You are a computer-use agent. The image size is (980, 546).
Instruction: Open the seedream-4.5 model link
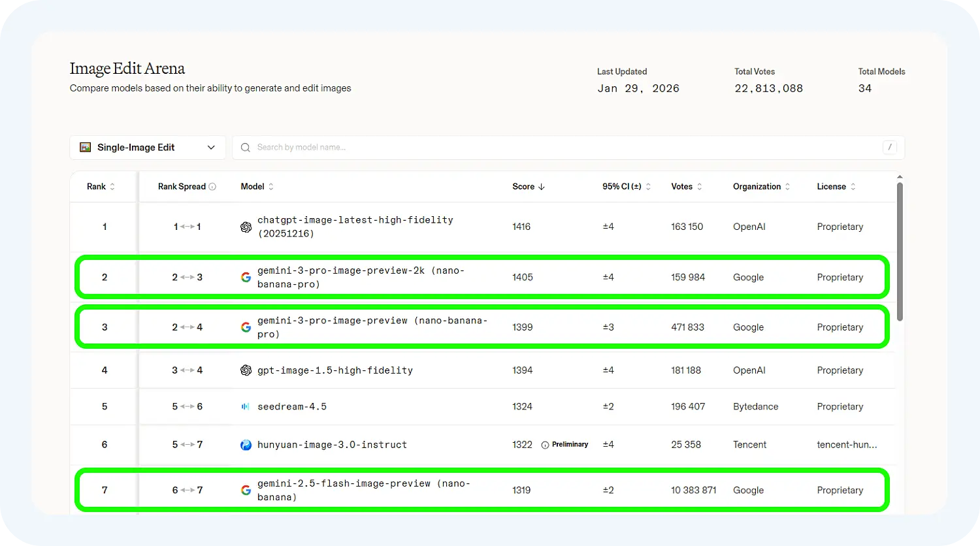point(292,407)
